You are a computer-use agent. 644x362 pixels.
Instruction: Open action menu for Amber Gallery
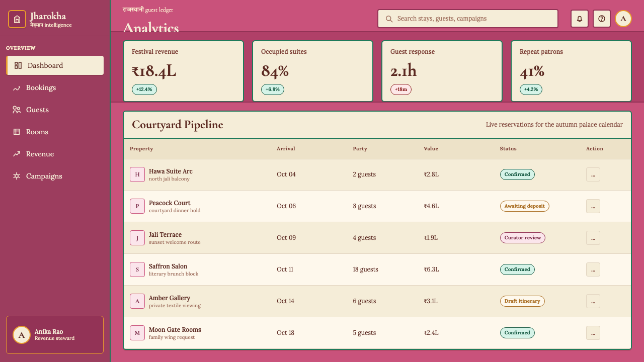pos(593,301)
